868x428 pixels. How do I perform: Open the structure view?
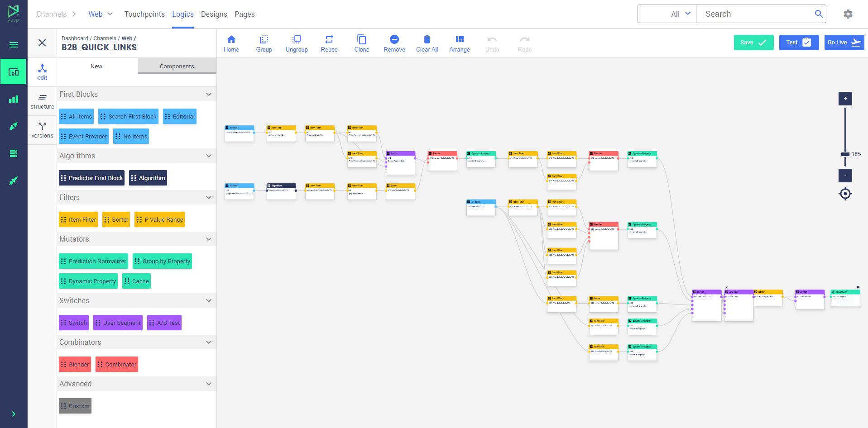click(x=42, y=101)
